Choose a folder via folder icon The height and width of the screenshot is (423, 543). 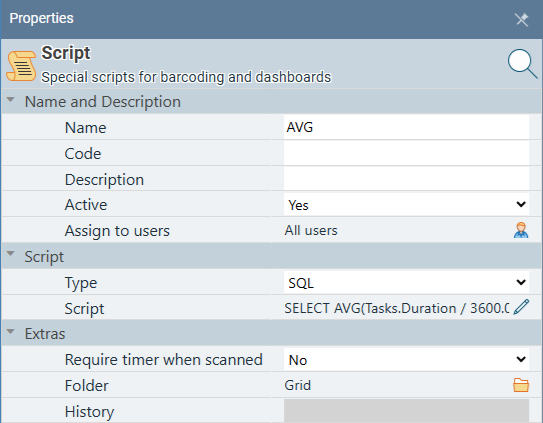tap(521, 385)
